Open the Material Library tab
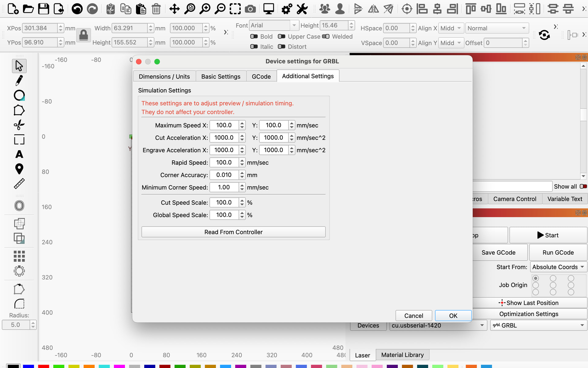This screenshot has width=588, height=368. (x=402, y=355)
